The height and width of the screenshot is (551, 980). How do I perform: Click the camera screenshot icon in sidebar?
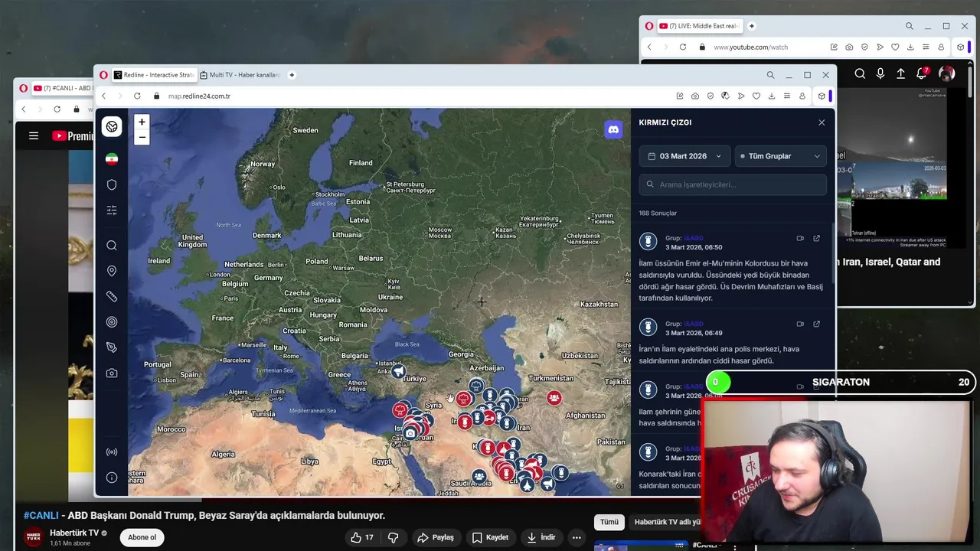(112, 373)
